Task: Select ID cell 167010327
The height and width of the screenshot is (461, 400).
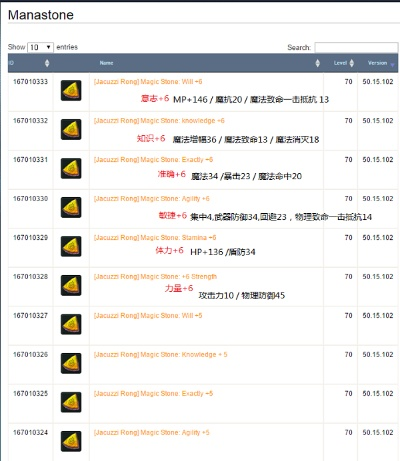Action: [x=30, y=316]
